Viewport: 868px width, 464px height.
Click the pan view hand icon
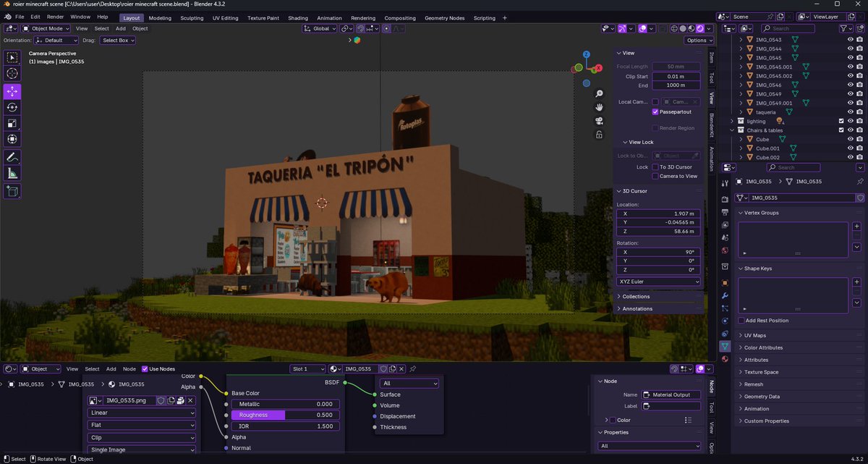[x=600, y=107]
